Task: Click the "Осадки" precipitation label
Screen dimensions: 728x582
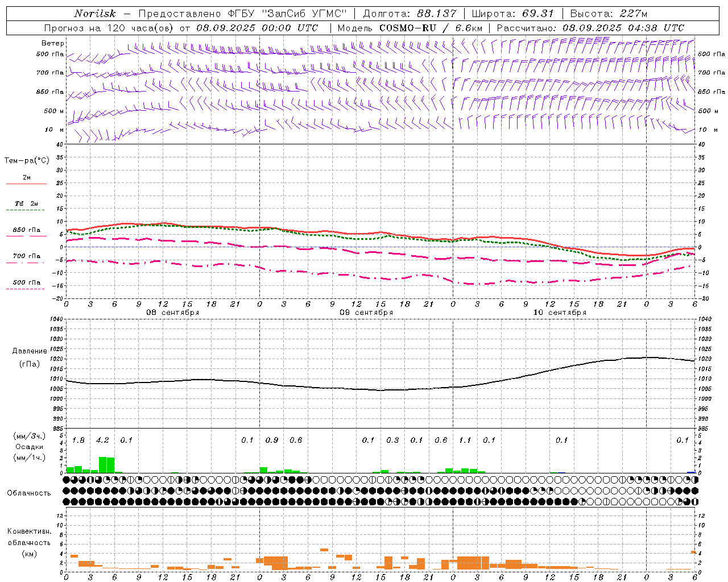Action: tap(30, 447)
